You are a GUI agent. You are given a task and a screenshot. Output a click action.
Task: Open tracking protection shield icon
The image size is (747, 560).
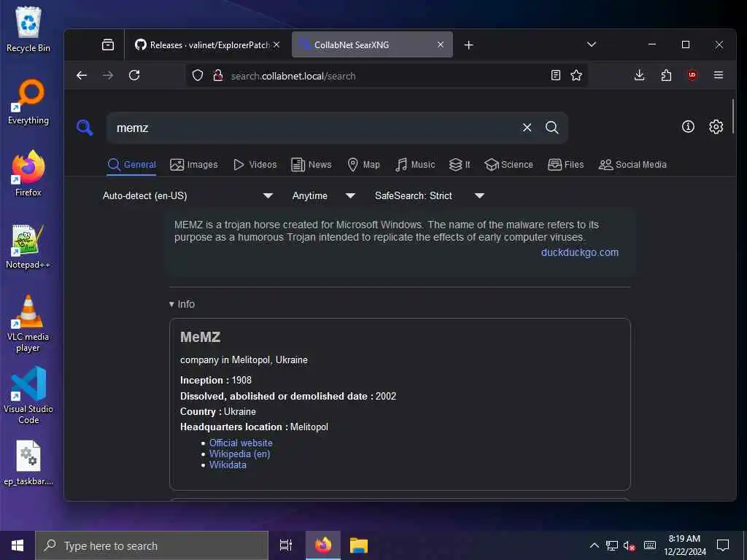198,75
